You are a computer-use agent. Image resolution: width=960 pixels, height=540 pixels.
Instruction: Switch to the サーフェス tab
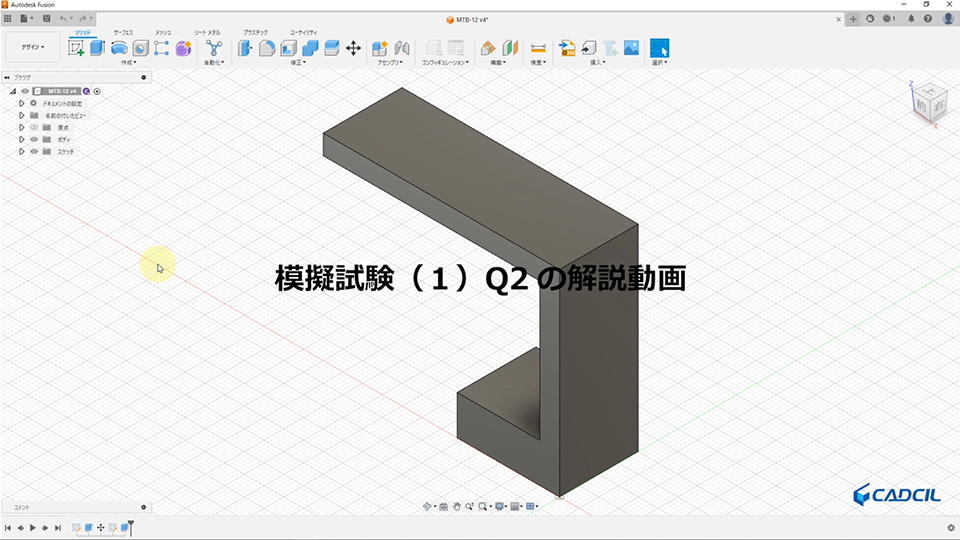[x=123, y=32]
